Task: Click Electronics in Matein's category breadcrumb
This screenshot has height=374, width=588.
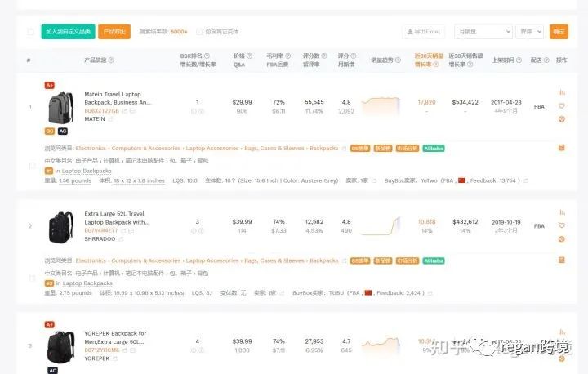Action: pyautogui.click(x=91, y=148)
